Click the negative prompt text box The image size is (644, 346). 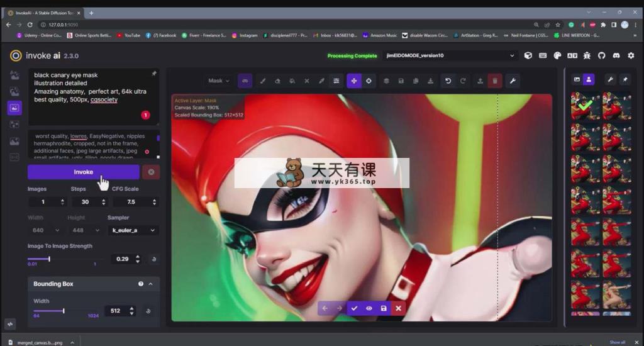coord(94,145)
